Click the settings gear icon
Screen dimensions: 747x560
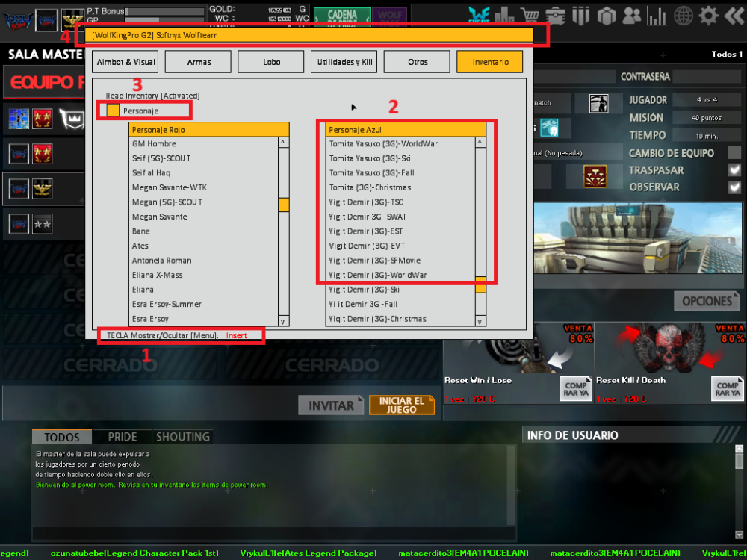pos(708,15)
